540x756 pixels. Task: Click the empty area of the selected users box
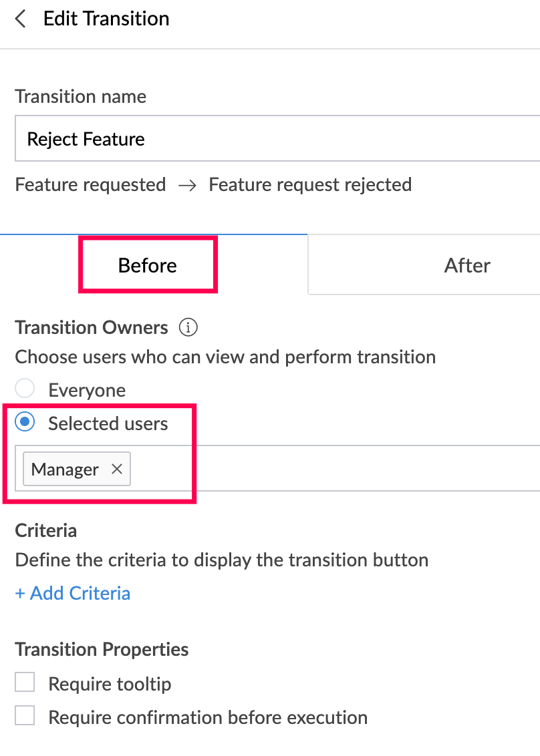(334, 469)
